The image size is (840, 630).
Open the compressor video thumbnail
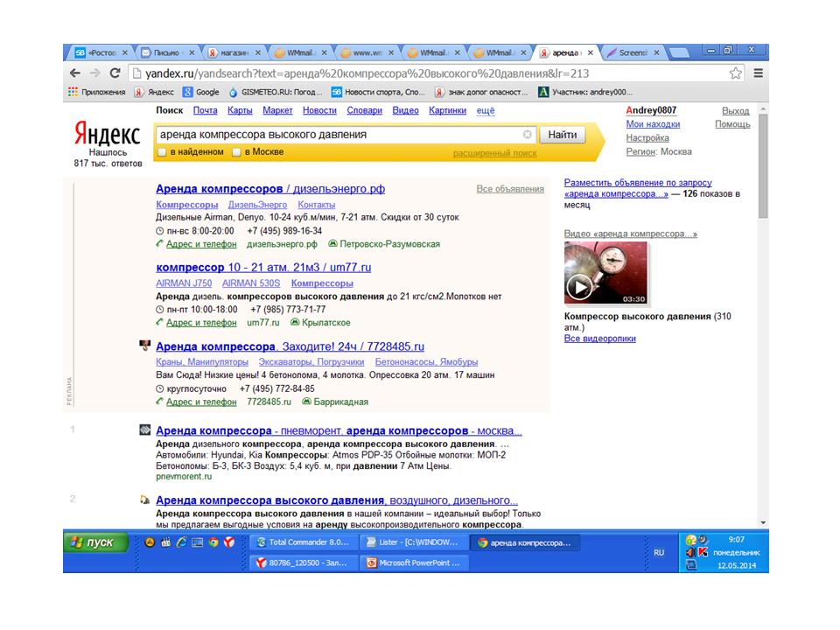(x=605, y=273)
